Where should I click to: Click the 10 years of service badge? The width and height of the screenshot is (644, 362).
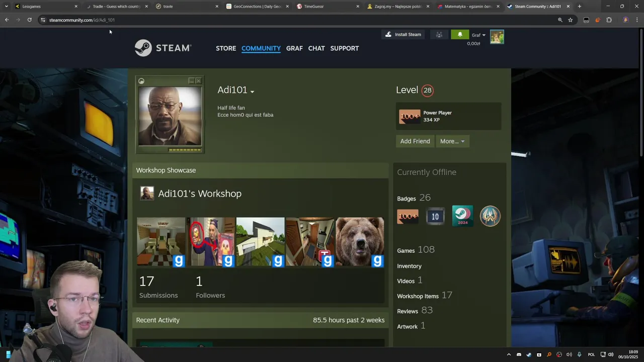coord(435,216)
